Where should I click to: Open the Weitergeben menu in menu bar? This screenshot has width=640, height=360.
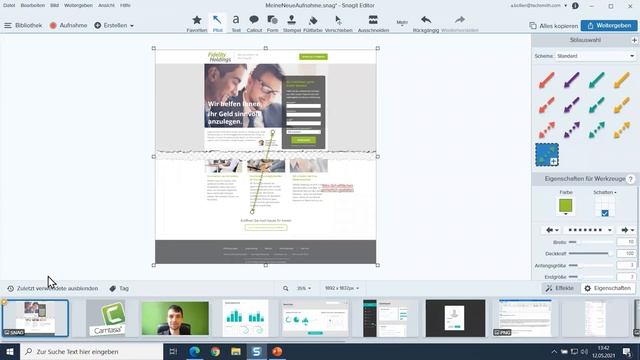78,5
